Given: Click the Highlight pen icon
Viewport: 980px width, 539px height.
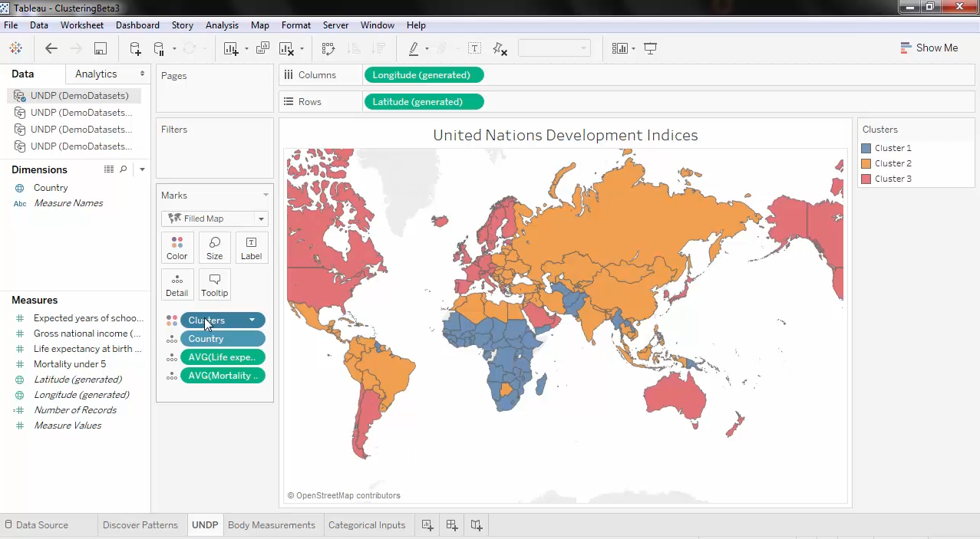Looking at the screenshot, I should pyautogui.click(x=414, y=49).
